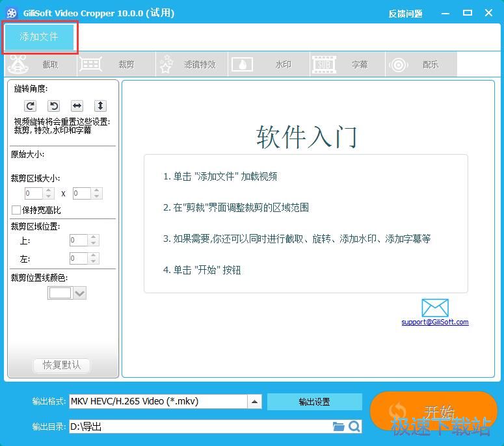Screen dimensions: 504x446
Task: Click the magnifier icon to open output directory
Action: point(354,426)
